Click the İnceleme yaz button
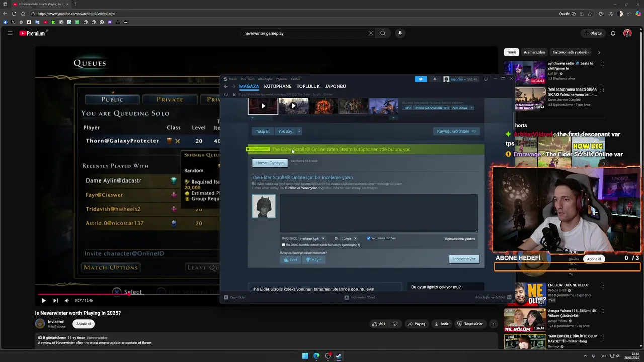Image resolution: width=644 pixels, height=362 pixels. click(x=464, y=259)
